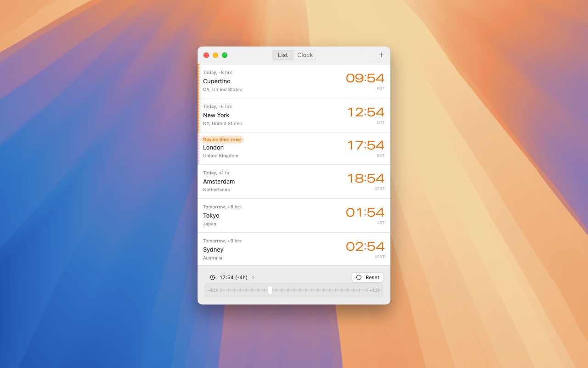
Task: Click the "Today, -5 hrs" label
Action: click(x=217, y=106)
